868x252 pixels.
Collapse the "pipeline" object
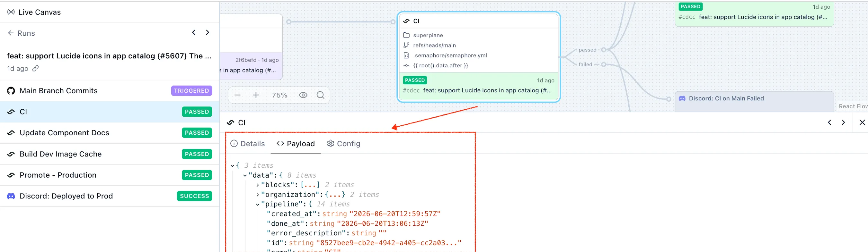pos(258,204)
